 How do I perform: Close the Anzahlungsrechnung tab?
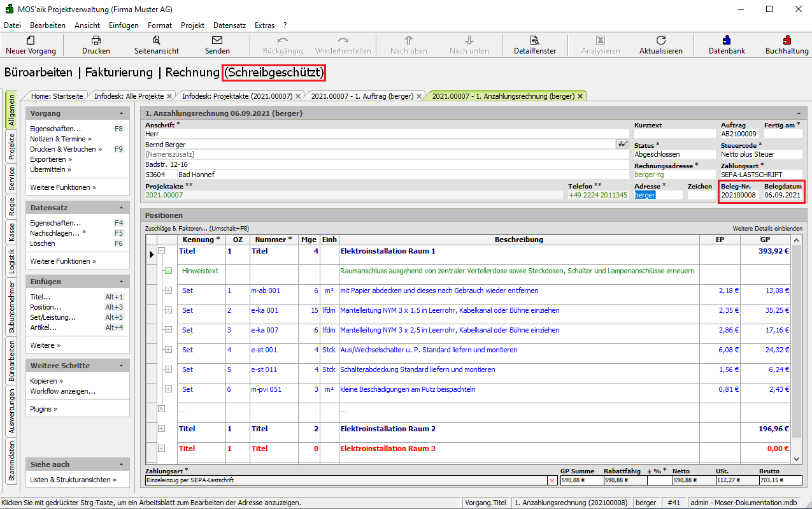[x=580, y=96]
